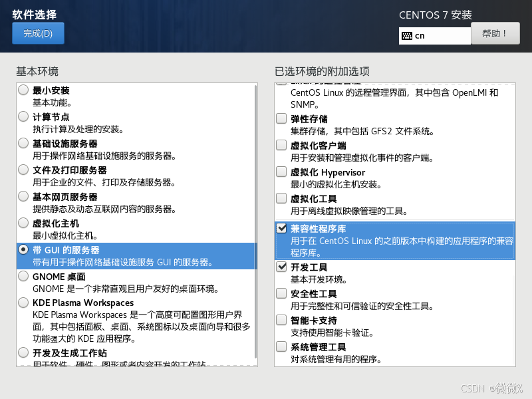The height and width of the screenshot is (399, 532).
Task: Open the 帮助! help button
Action: 495,33
